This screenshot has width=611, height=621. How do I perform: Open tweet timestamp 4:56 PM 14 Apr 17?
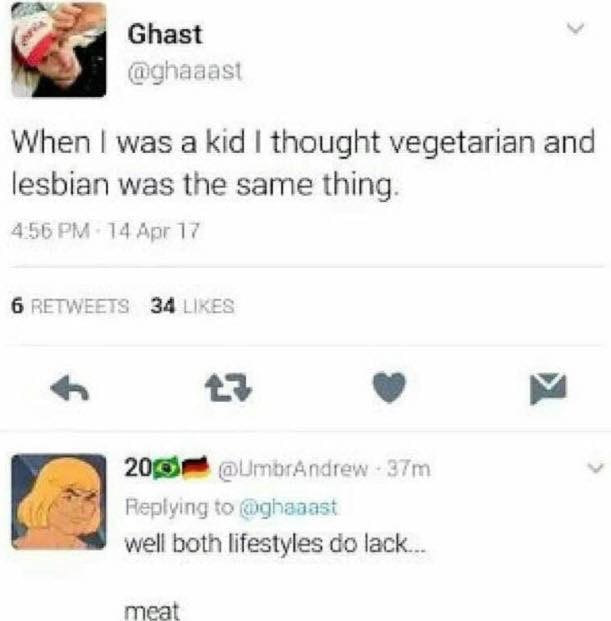coord(105,230)
